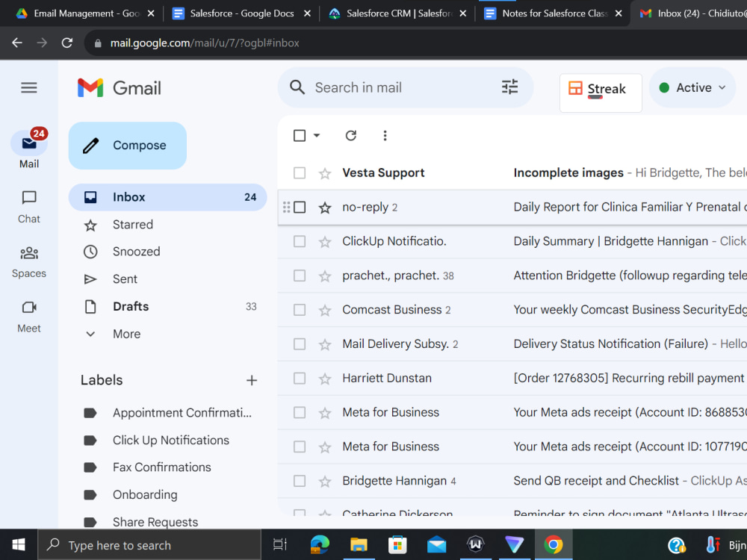Open the three-dot More toolbar menu

pos(385,136)
